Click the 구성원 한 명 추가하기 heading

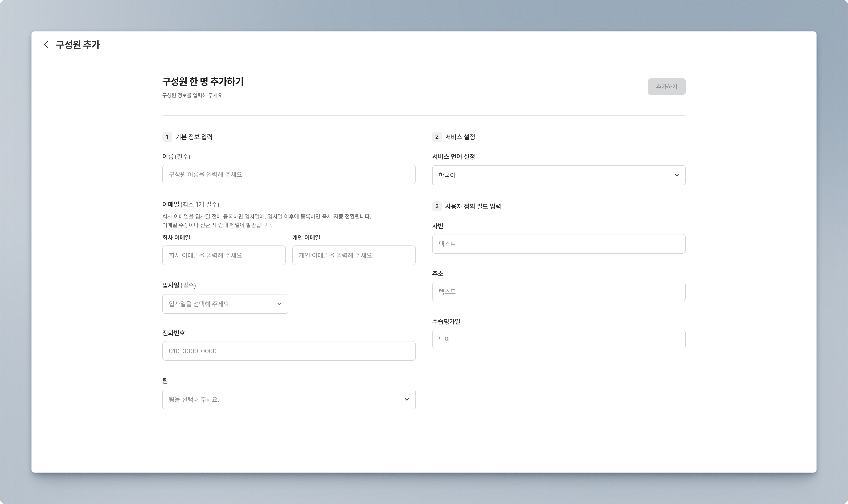[x=203, y=81]
